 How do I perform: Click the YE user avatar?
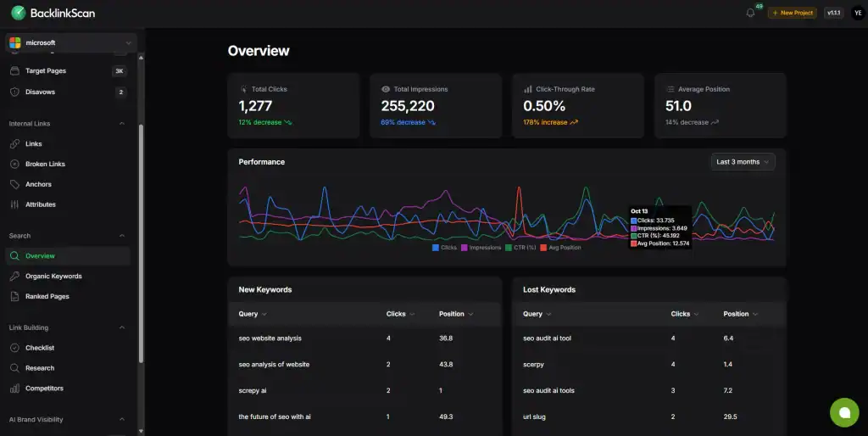[857, 13]
